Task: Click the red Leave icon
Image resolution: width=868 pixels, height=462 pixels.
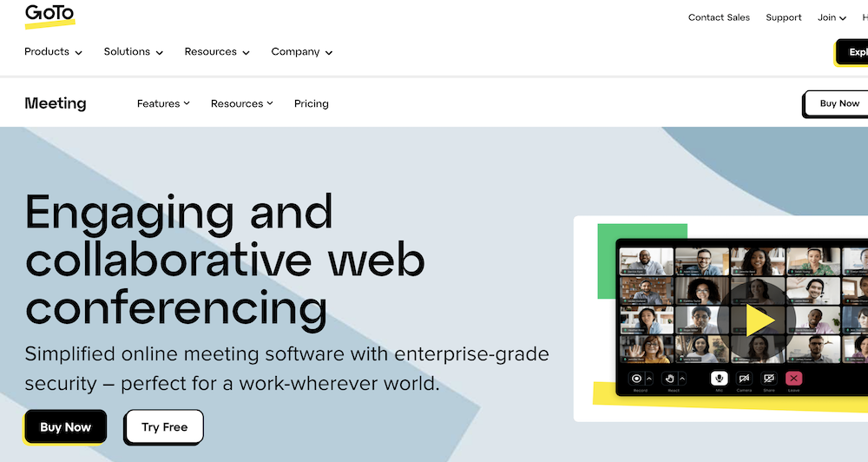Action: tap(793, 379)
